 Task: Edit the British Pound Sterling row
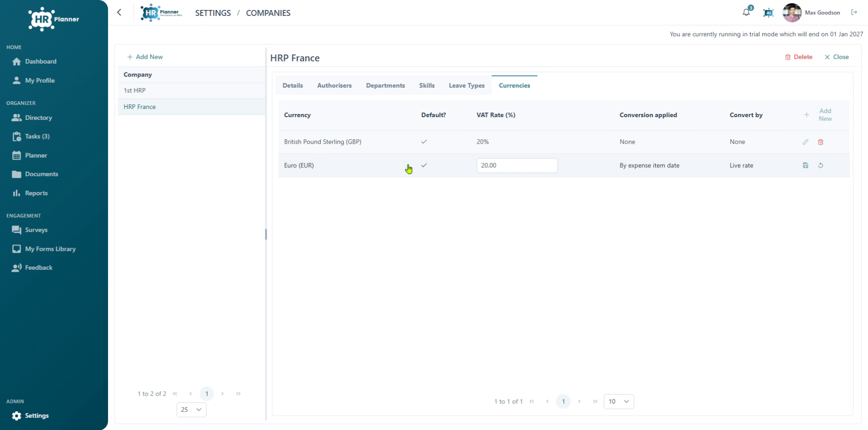click(805, 142)
